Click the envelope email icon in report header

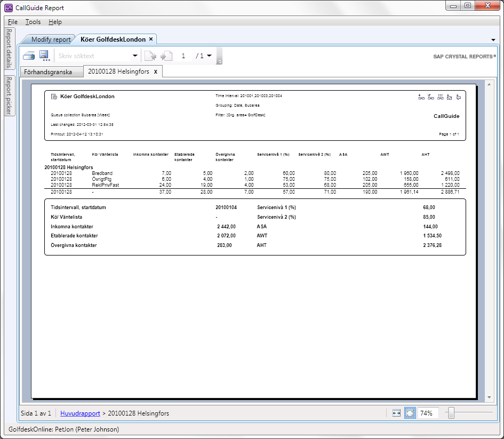[449, 97]
